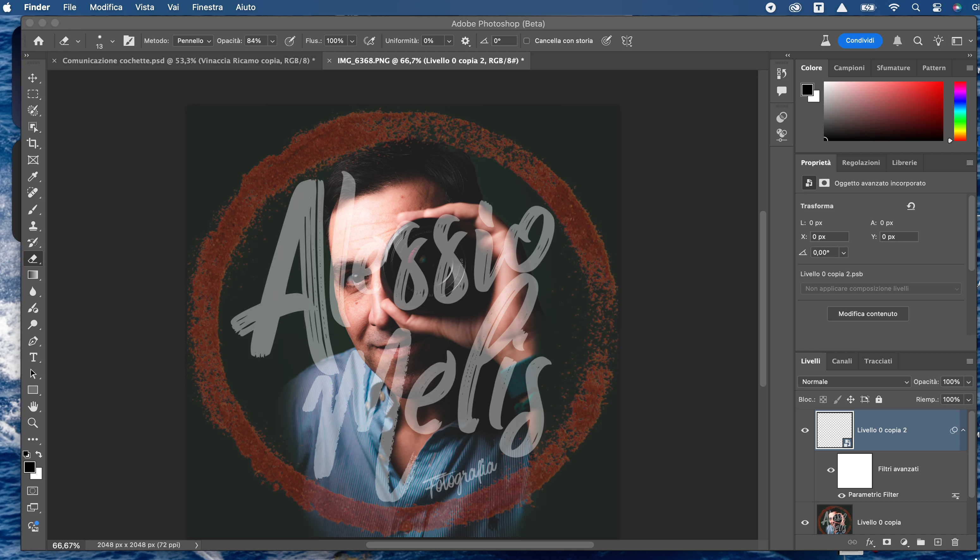Click the rainbow hue slider strip
980x560 pixels.
960,112
